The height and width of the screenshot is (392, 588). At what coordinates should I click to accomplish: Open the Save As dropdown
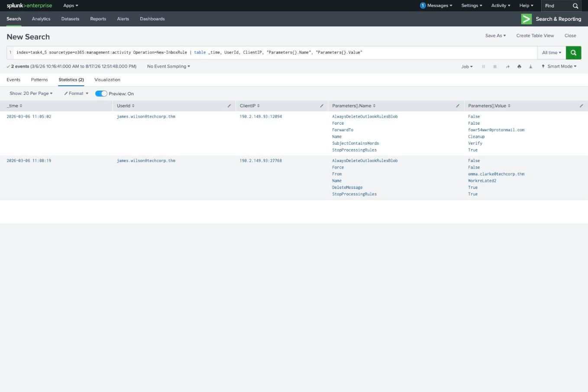[495, 36]
